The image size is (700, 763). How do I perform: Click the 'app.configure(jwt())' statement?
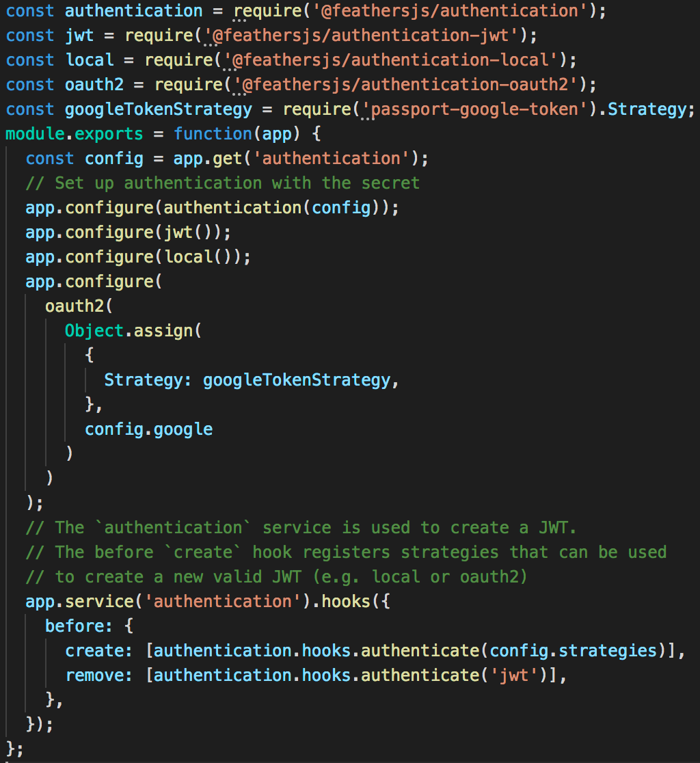tap(126, 232)
